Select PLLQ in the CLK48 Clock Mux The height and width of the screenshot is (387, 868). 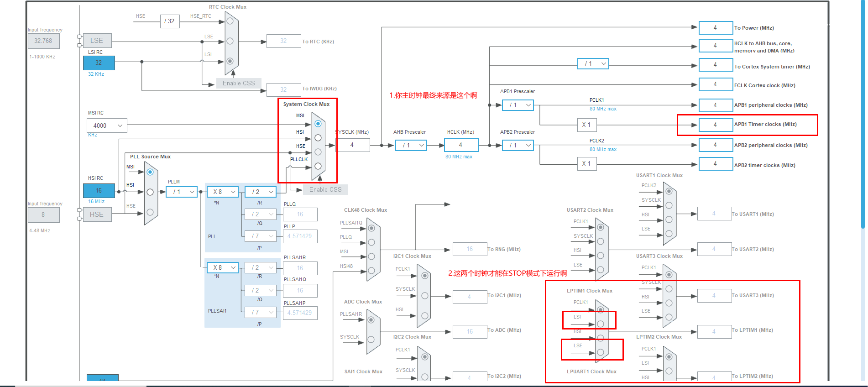pos(371,242)
